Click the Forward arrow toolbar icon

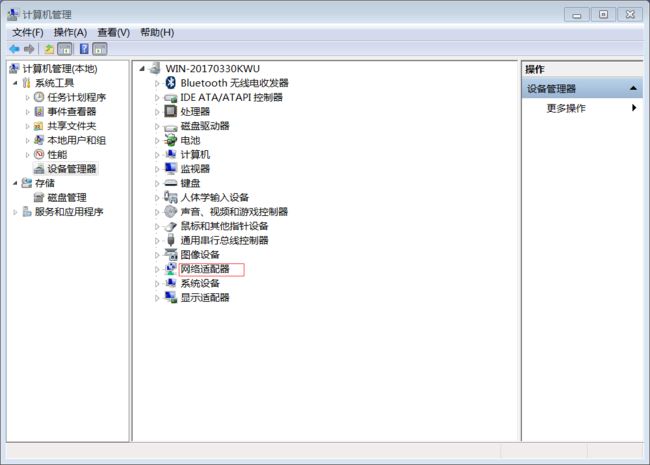(x=29, y=49)
